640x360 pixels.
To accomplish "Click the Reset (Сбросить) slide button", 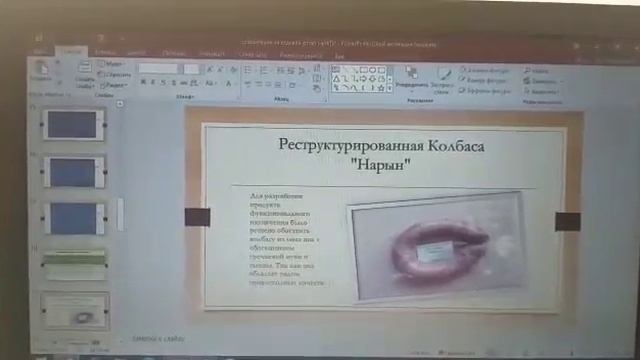I will click(114, 75).
